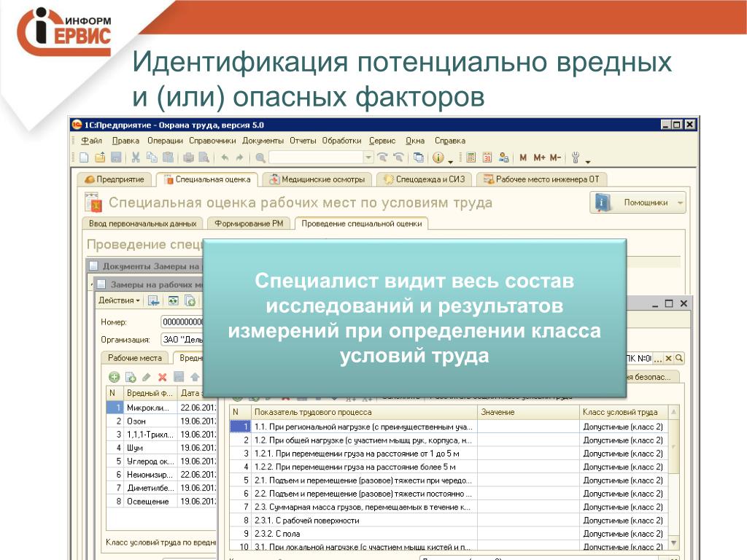Click the create-based-on icon in Замеры toolbar
The height and width of the screenshot is (560, 747).
190,300
